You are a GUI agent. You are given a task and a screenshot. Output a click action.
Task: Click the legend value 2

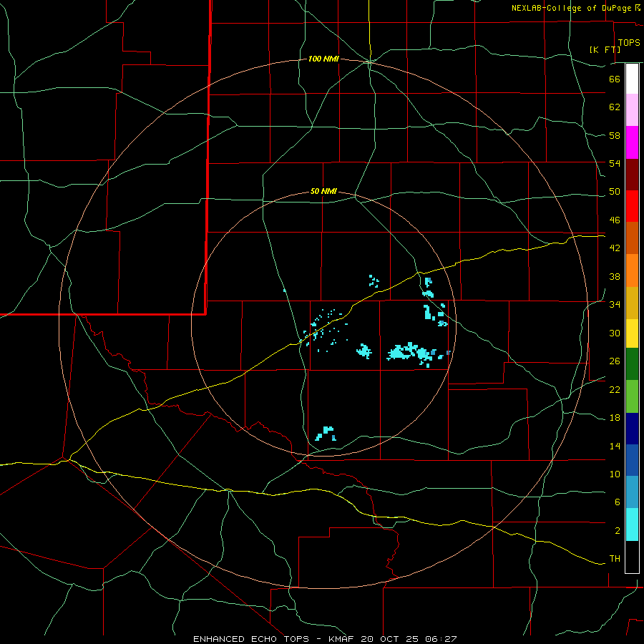tap(618, 531)
